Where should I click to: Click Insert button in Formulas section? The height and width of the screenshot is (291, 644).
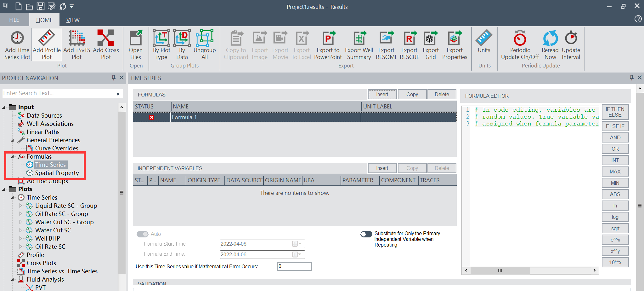382,94
